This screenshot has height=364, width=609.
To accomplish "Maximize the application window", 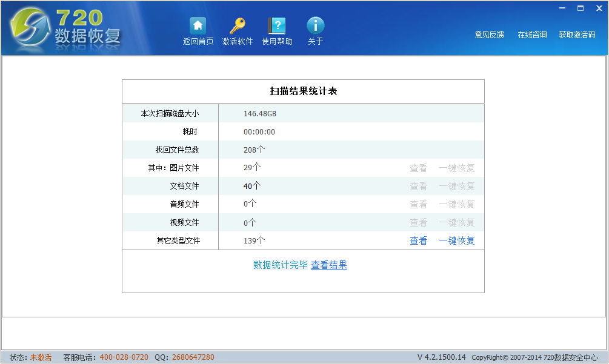I will [x=581, y=8].
